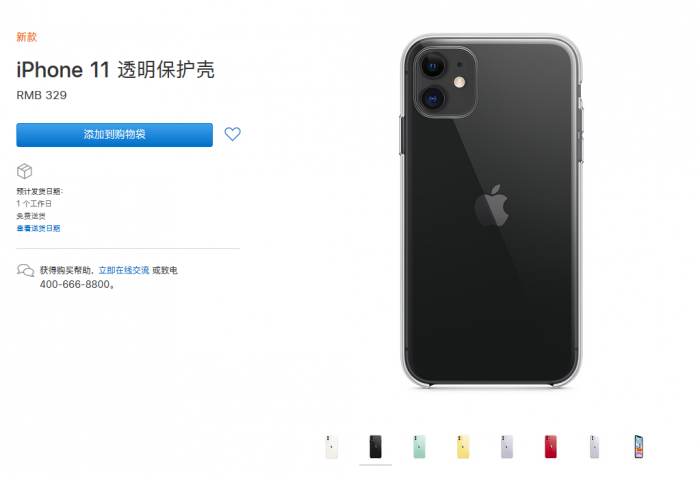Viewport: 700px width, 478px height.
Task: Click the 400-666-8800 phone number
Action: [x=75, y=284]
